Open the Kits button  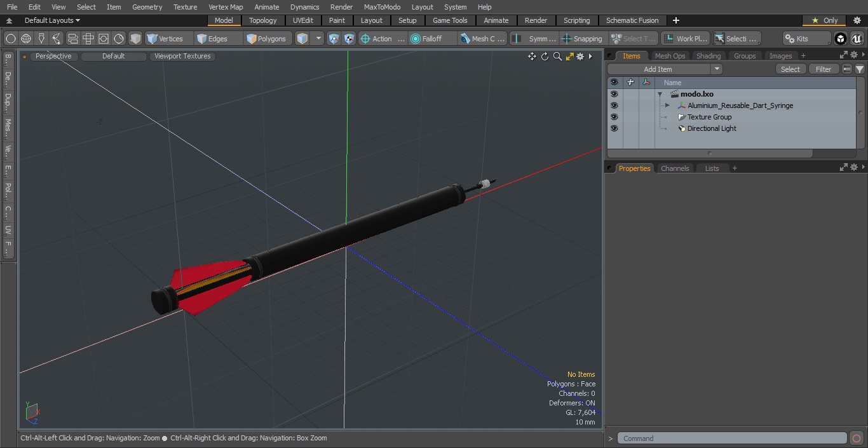[x=807, y=39]
